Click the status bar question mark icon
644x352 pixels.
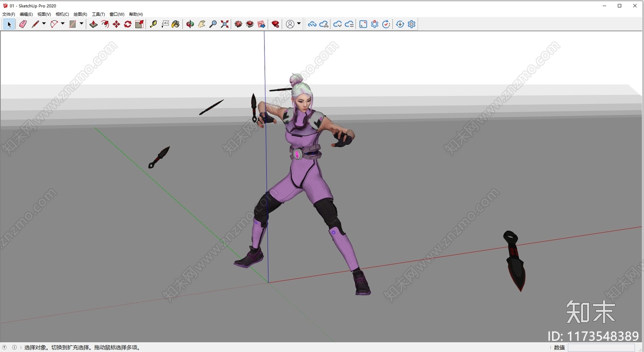pyautogui.click(x=4, y=347)
